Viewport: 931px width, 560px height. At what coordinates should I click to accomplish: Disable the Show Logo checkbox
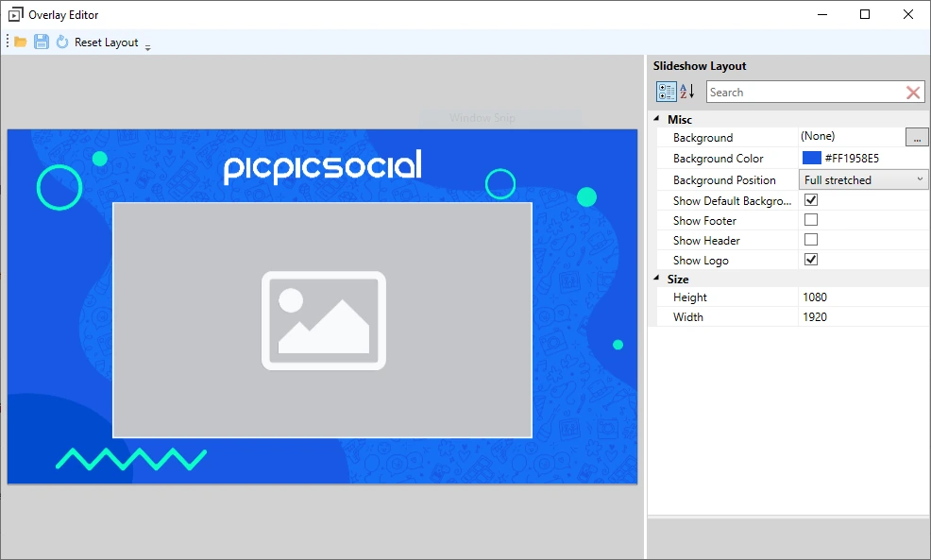click(x=811, y=260)
